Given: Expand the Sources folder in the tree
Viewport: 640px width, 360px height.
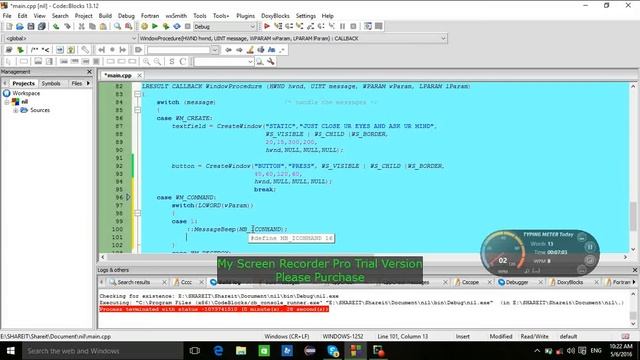Looking at the screenshot, I should coord(16,110).
